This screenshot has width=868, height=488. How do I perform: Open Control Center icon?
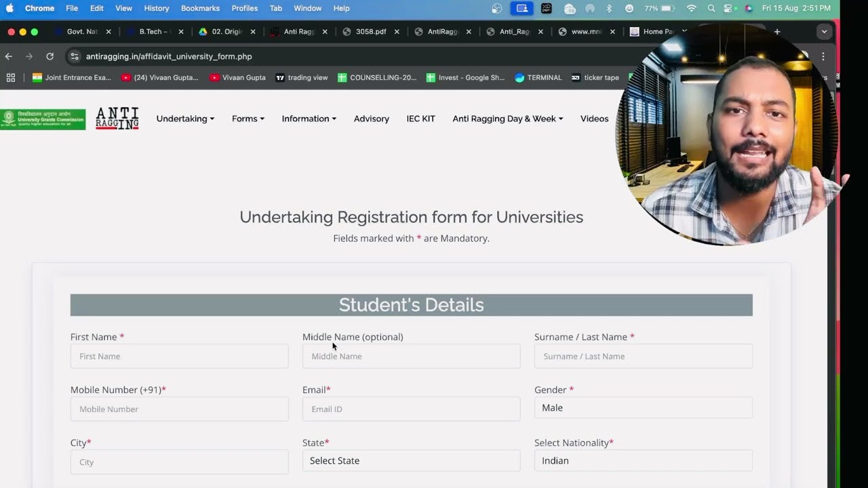730,8
